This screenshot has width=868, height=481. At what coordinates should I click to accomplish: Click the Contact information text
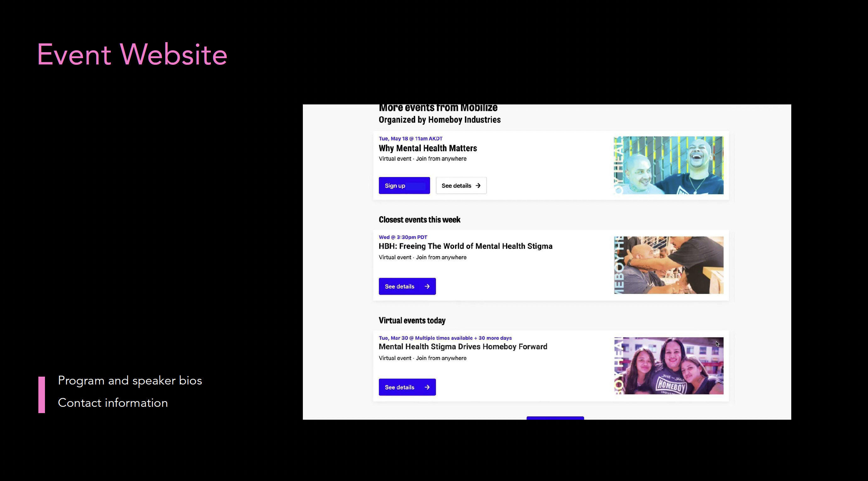tap(113, 403)
